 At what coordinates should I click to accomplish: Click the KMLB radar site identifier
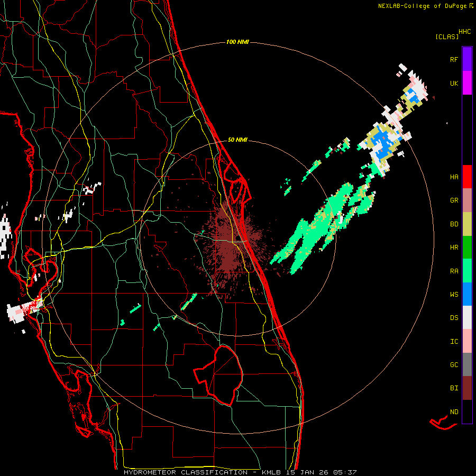coord(271,472)
